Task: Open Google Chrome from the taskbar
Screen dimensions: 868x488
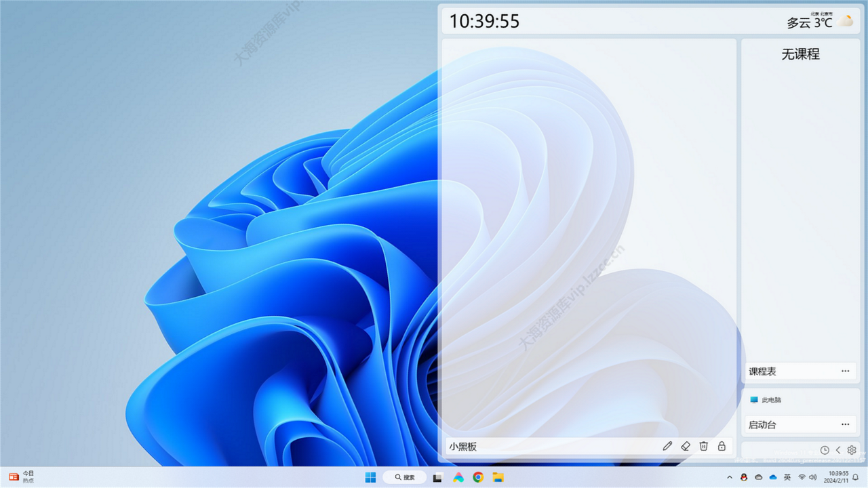Action: point(478,477)
